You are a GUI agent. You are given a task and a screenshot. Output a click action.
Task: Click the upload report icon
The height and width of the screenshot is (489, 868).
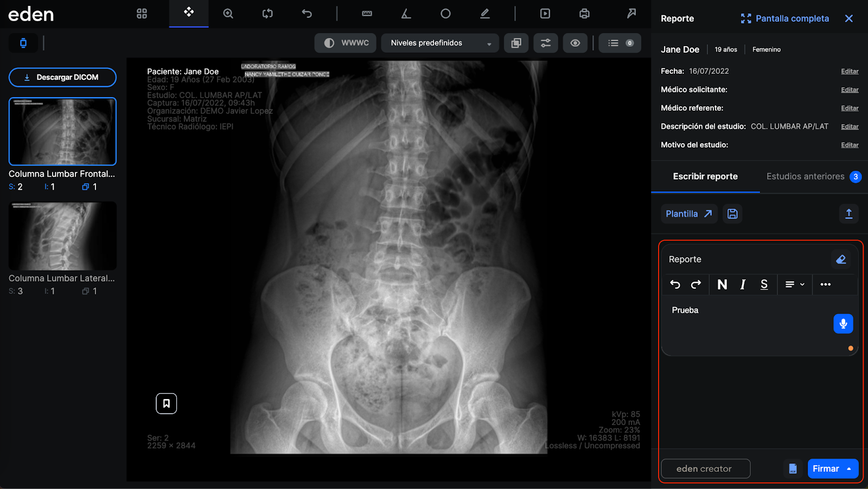(x=849, y=214)
